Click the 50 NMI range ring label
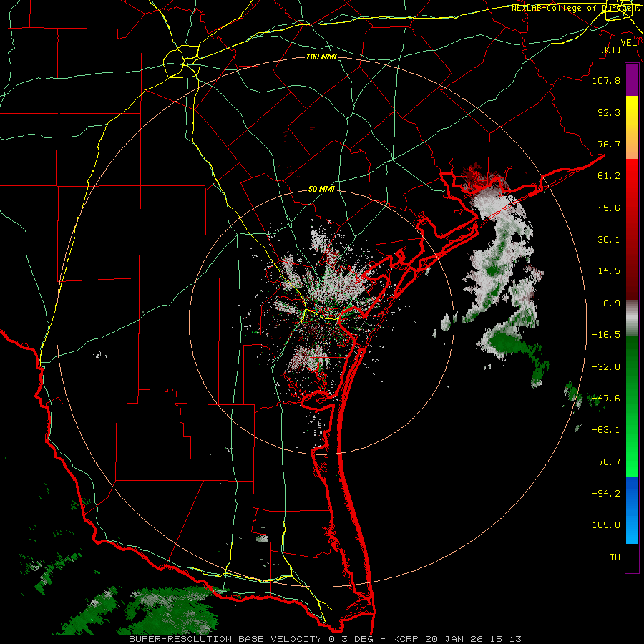This screenshot has height=644, width=644. pyautogui.click(x=321, y=190)
